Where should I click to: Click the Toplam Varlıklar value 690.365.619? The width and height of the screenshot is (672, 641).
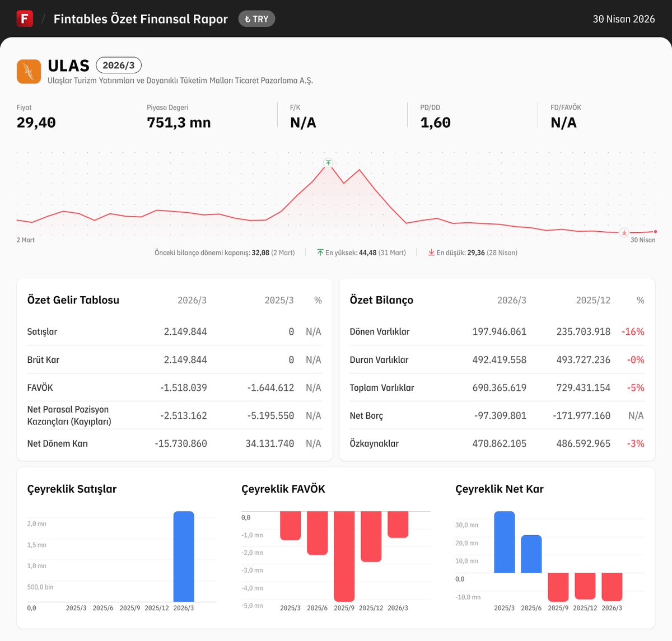click(x=499, y=387)
